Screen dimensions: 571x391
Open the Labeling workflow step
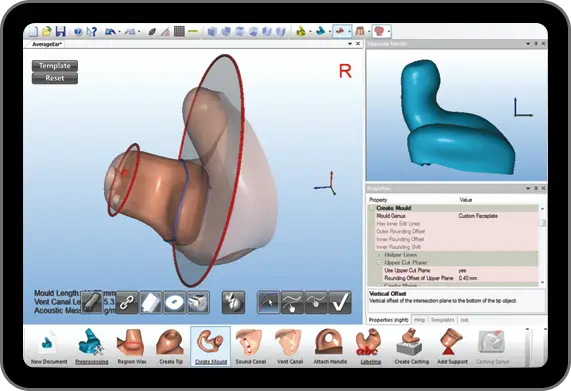(x=370, y=346)
